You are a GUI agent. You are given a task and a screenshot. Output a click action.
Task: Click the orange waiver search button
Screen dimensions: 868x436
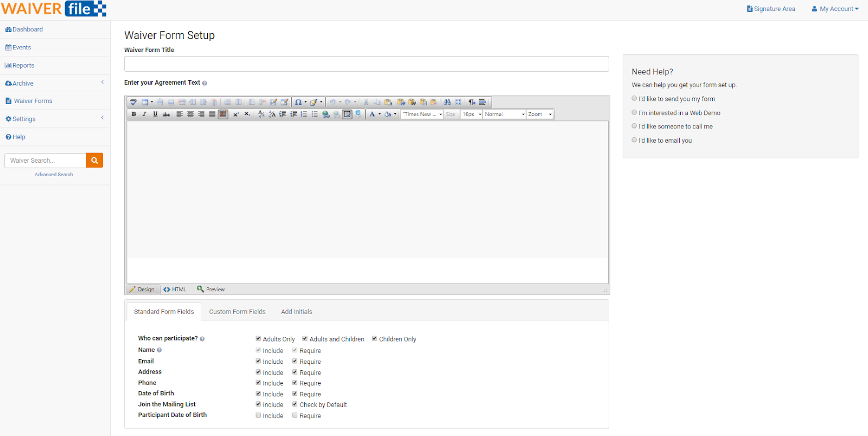coord(94,161)
